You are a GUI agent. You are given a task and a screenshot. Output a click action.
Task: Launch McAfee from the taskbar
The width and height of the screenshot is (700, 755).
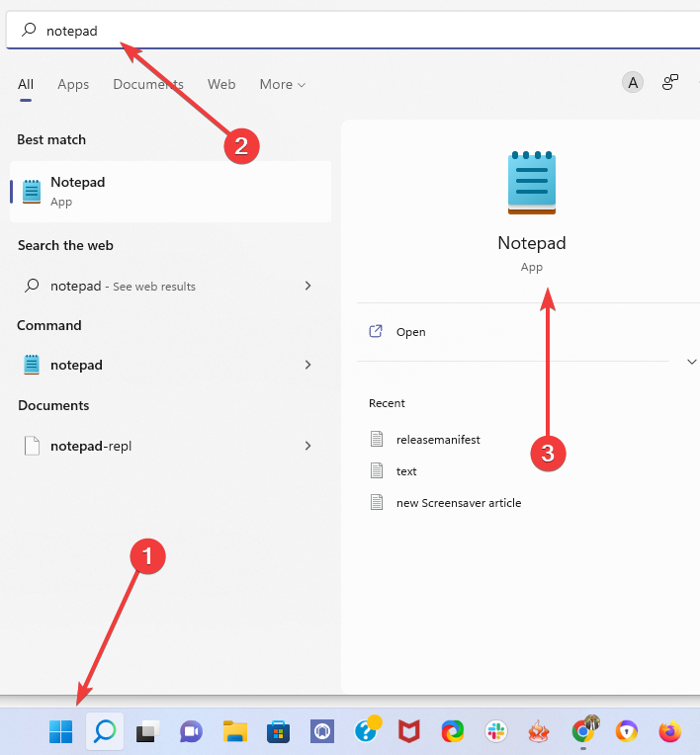[x=409, y=732]
